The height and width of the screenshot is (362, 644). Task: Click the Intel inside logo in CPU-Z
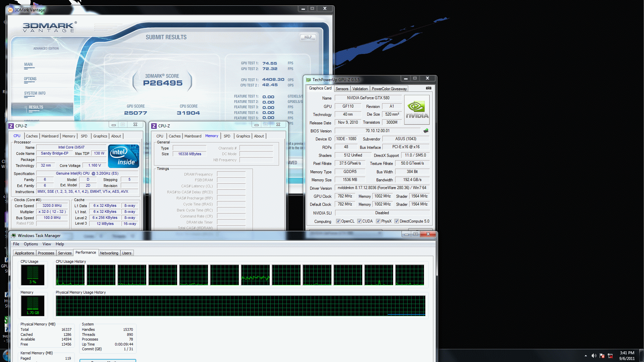click(x=123, y=156)
